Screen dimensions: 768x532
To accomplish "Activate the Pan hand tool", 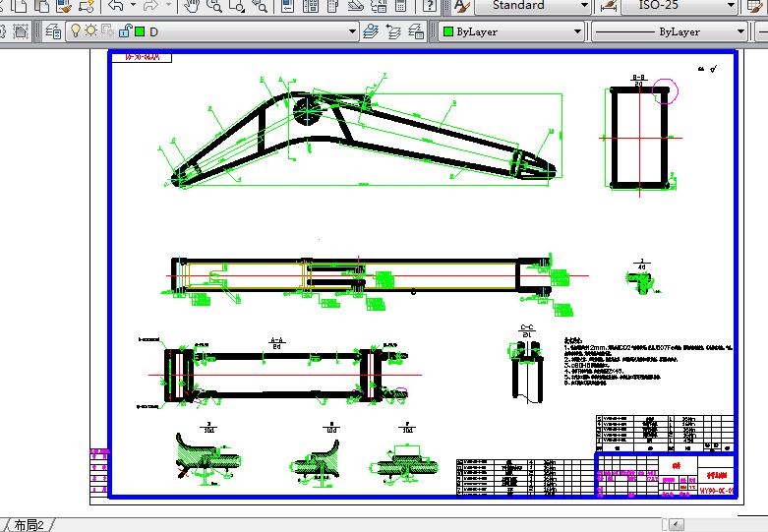I will 192,6.
